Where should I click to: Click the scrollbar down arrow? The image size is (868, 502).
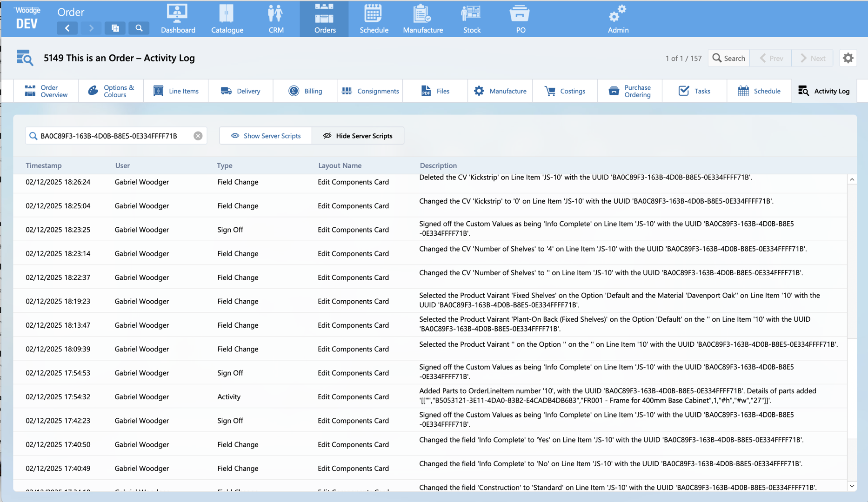point(852,486)
